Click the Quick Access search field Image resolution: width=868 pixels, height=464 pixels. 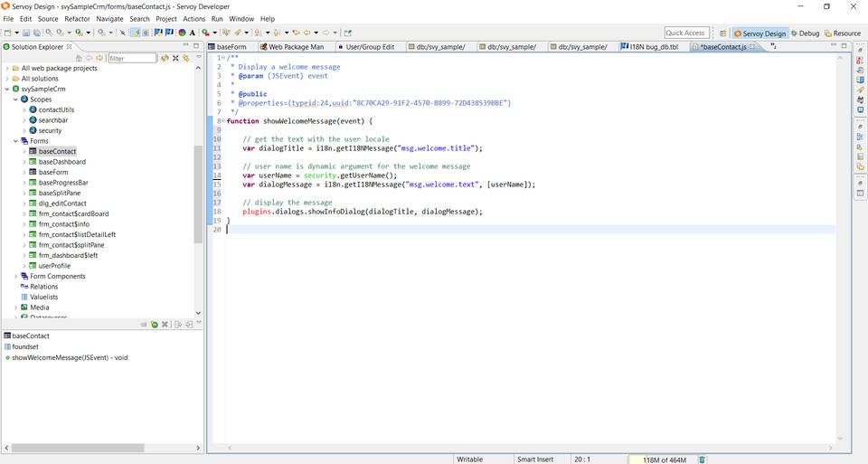tap(686, 33)
